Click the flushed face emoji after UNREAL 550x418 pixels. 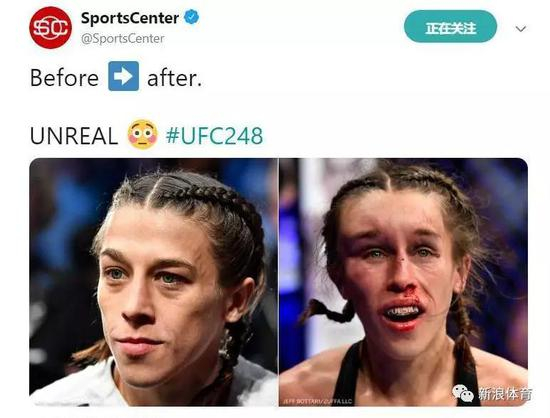click(142, 135)
